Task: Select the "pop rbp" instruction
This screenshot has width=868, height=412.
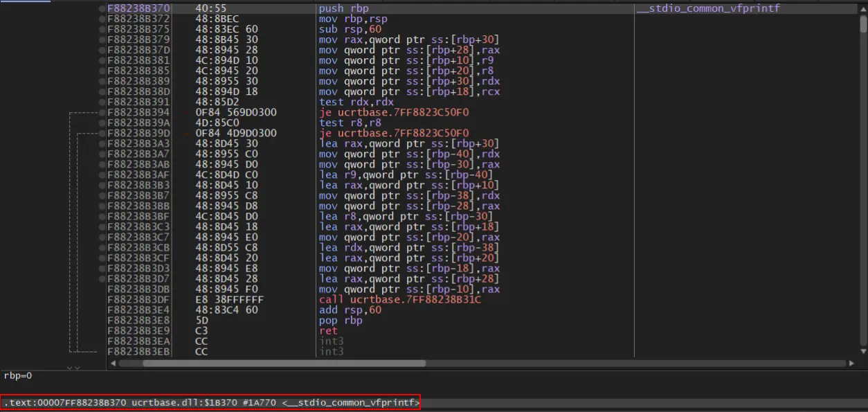Action: [x=341, y=320]
